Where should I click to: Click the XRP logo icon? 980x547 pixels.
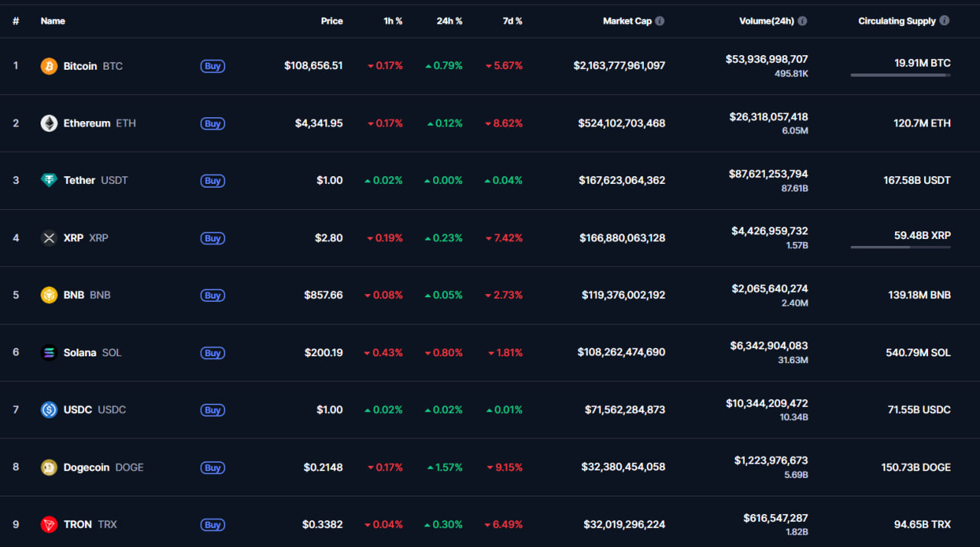click(x=49, y=237)
